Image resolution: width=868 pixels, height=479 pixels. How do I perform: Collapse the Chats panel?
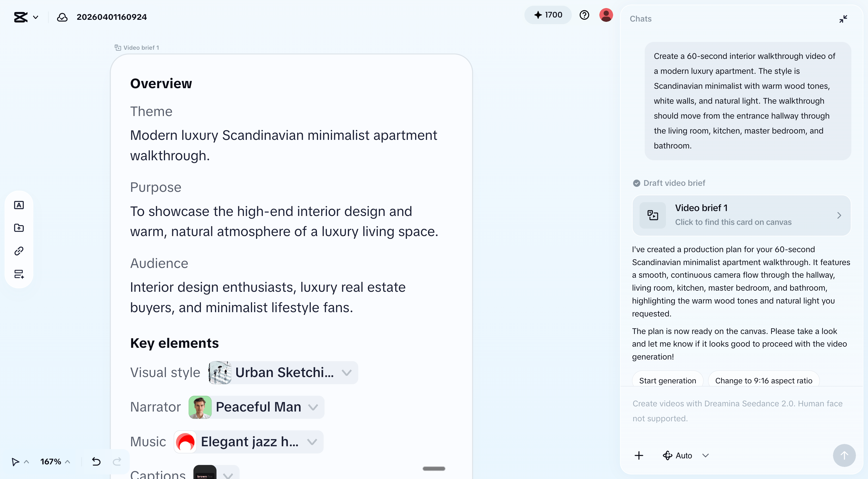click(843, 19)
